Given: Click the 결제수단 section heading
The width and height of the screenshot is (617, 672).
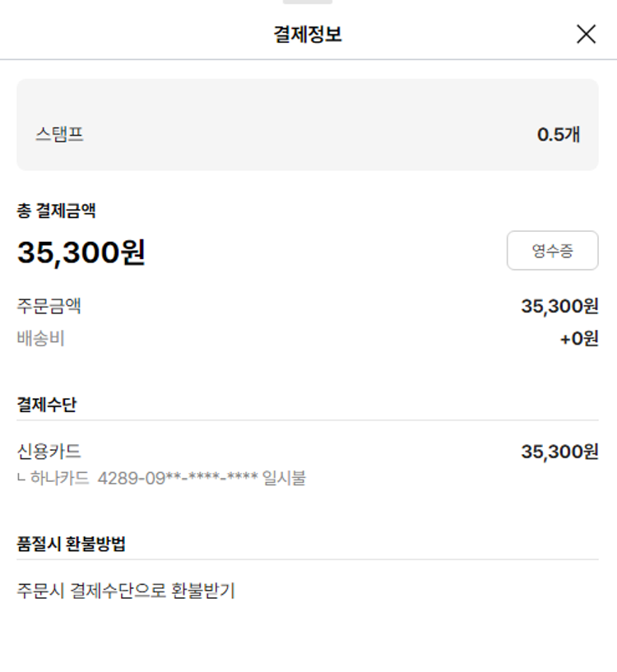Looking at the screenshot, I should pyautogui.click(x=47, y=404).
